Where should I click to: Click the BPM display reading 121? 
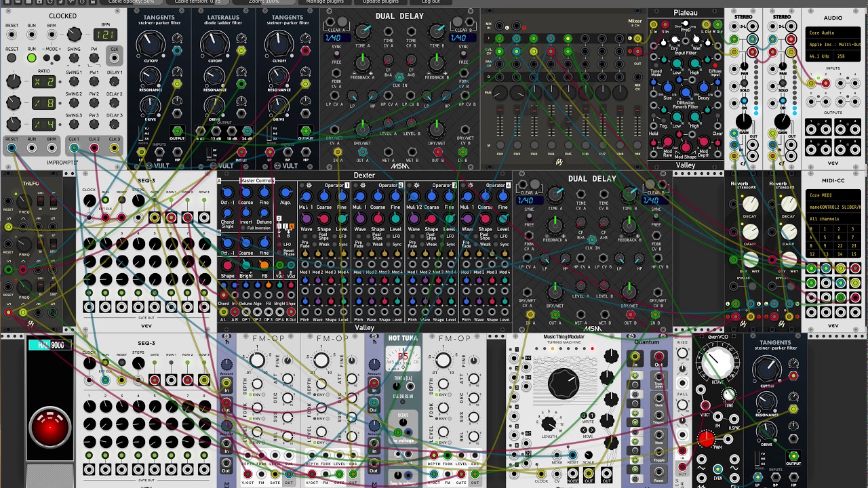point(105,34)
